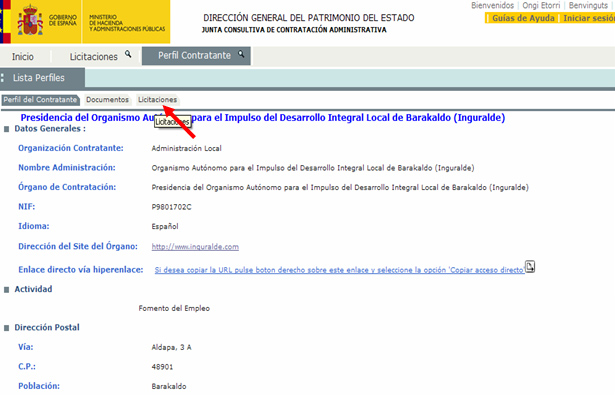Open the Inicio menu item
This screenshot has width=615, height=395.
click(23, 56)
